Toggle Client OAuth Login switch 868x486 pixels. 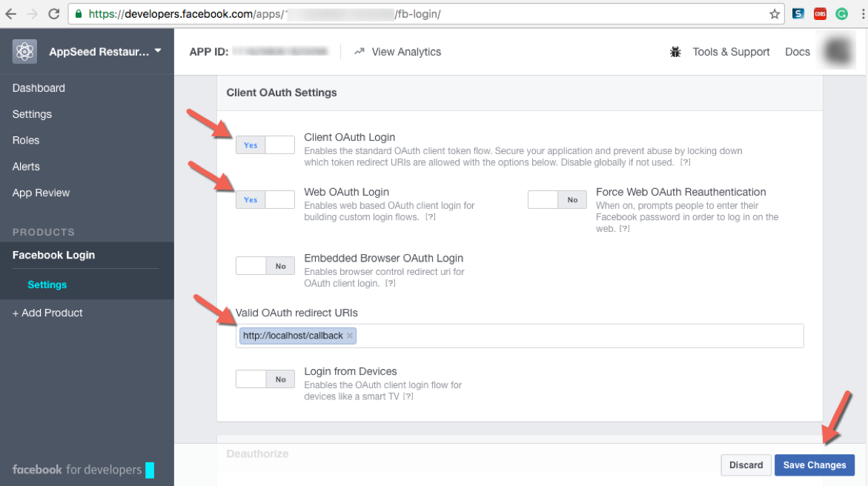click(265, 145)
